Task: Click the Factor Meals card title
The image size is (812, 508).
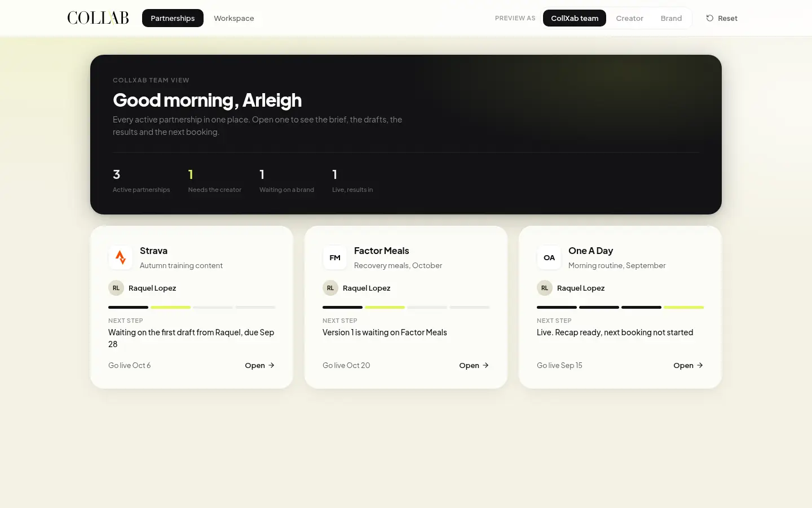Action: [x=382, y=251]
